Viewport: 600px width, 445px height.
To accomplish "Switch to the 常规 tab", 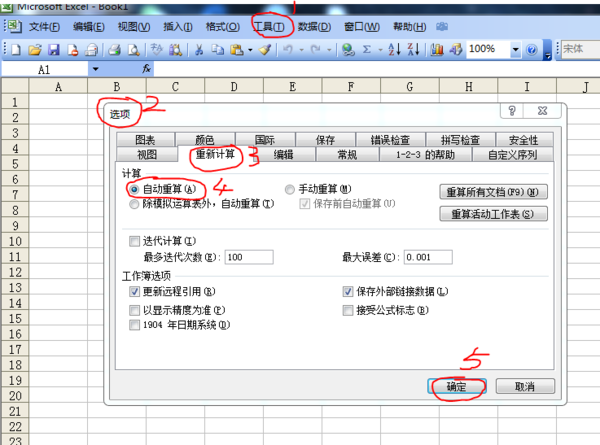I will click(347, 155).
